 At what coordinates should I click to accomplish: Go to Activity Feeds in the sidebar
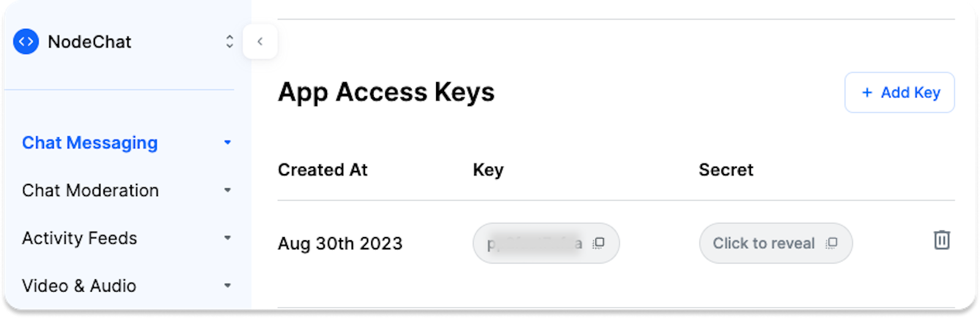tap(80, 238)
